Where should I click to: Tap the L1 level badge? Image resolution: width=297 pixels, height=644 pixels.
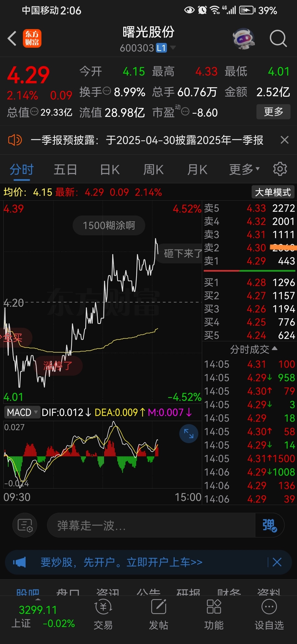[x=161, y=48]
